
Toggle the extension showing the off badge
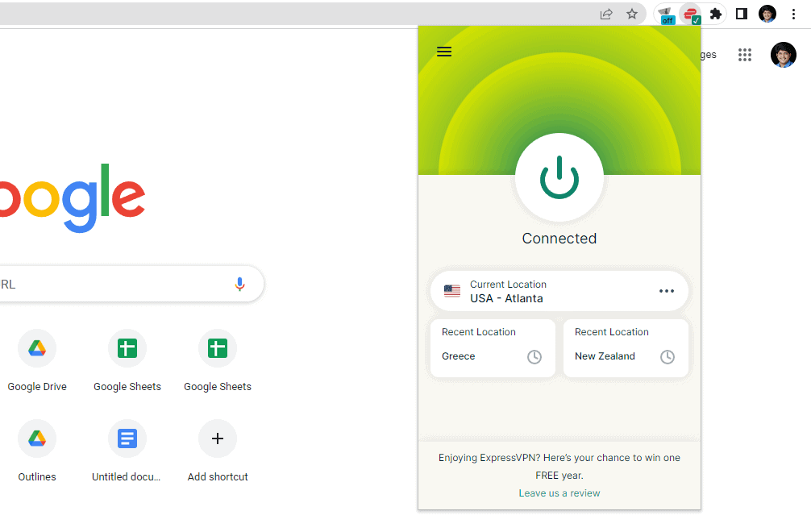(x=666, y=14)
